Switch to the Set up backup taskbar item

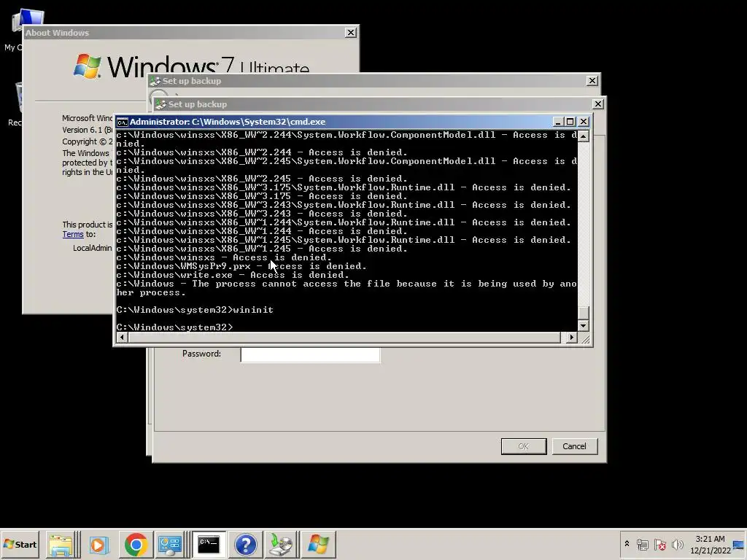281,544
